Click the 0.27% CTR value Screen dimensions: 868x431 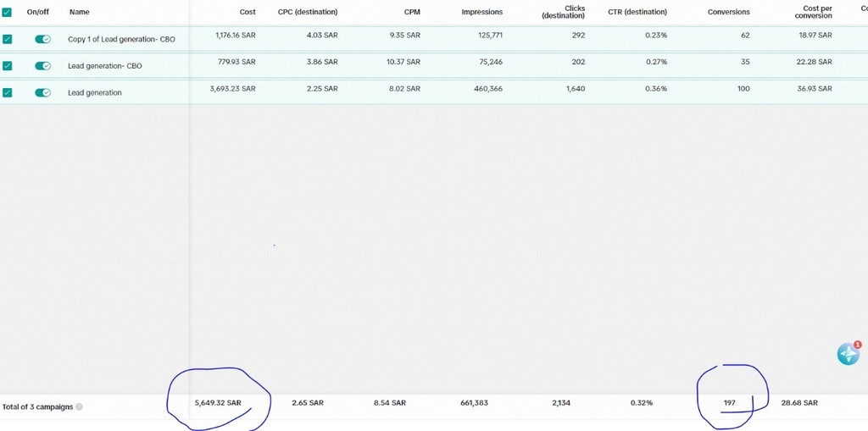pos(656,62)
